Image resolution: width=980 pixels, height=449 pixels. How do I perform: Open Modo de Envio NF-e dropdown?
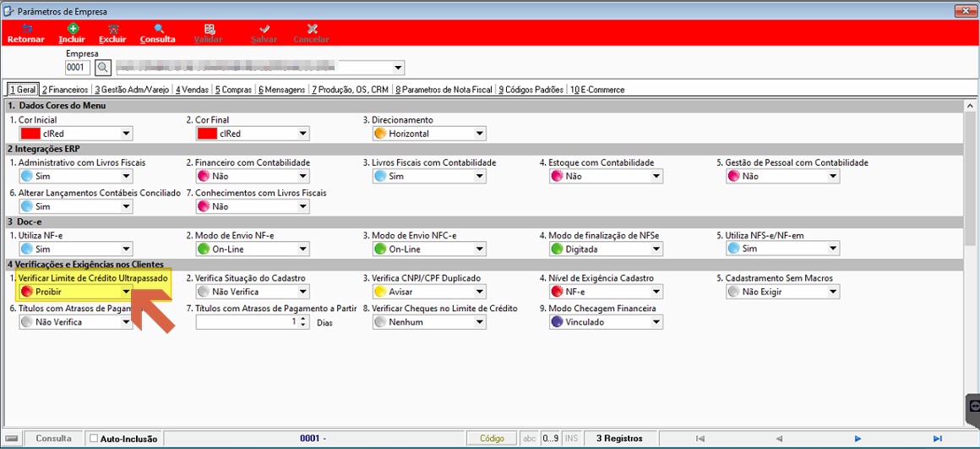[x=302, y=249]
